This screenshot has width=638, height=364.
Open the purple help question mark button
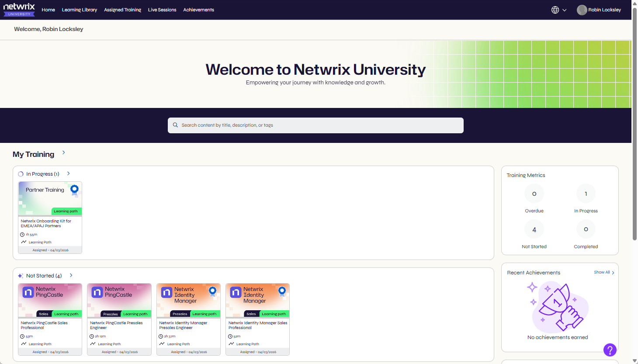coord(610,350)
